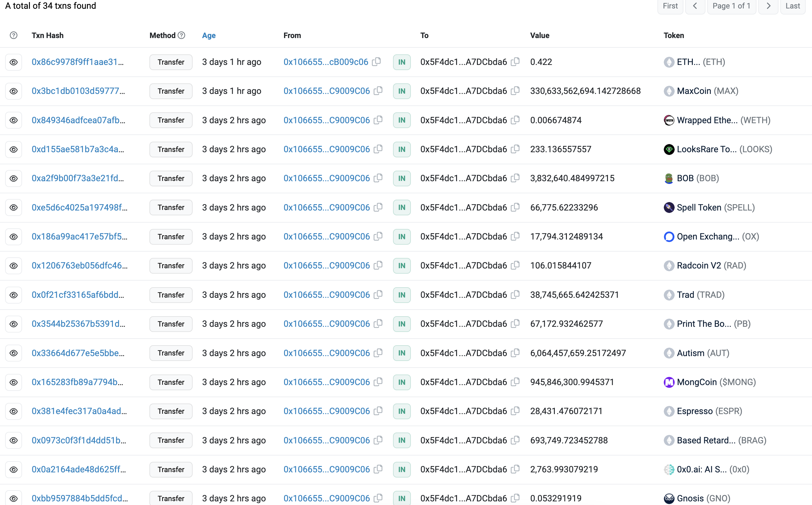Copy To address in Espresso row

coord(515,411)
